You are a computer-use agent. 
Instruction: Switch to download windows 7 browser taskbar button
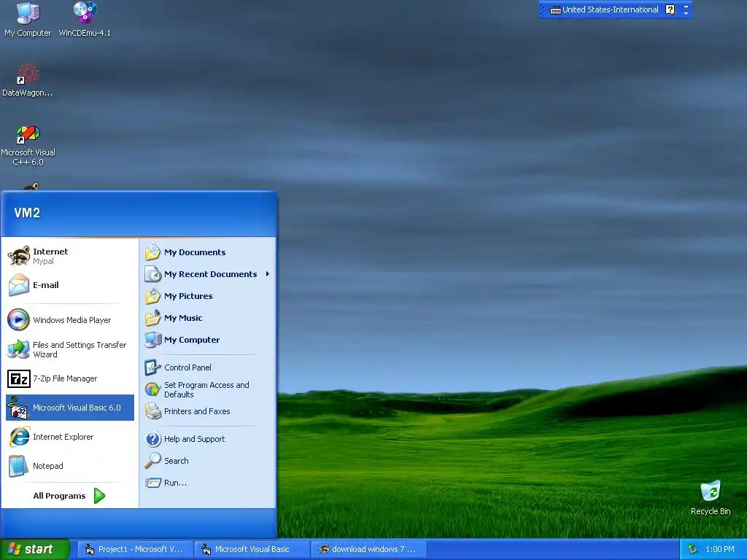tap(368, 550)
